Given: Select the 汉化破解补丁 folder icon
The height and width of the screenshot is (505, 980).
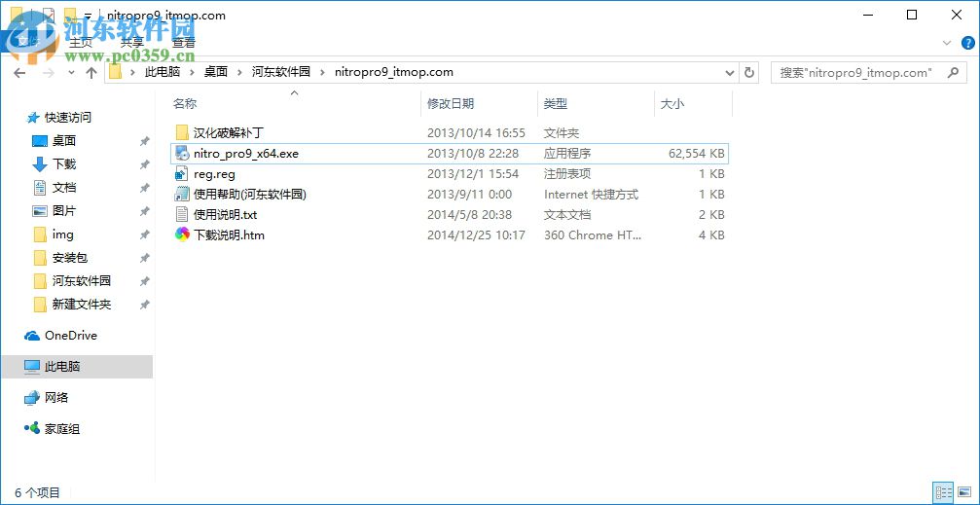Looking at the screenshot, I should (182, 132).
